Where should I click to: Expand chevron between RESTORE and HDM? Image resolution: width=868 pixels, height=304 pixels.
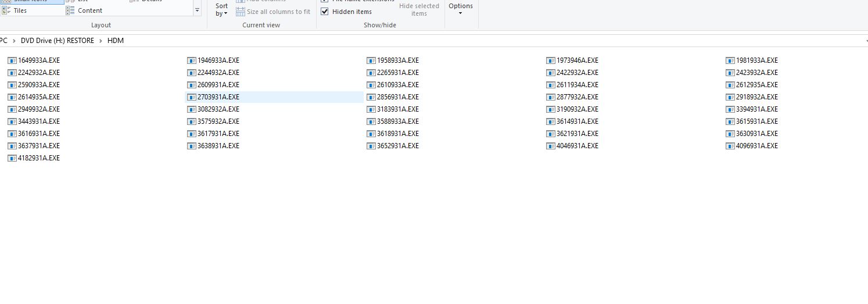point(101,41)
